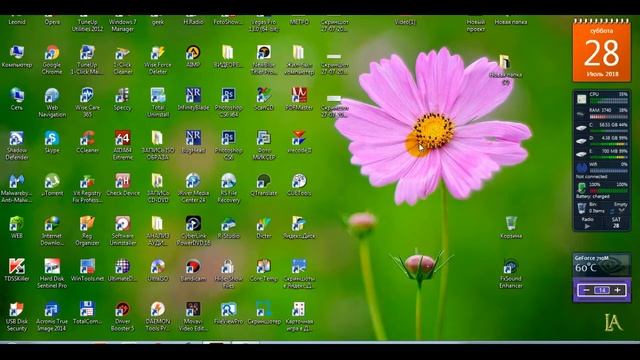This screenshot has width=640, height=360.
Task: Open Shadow Defender
Action: pyautogui.click(x=17, y=145)
